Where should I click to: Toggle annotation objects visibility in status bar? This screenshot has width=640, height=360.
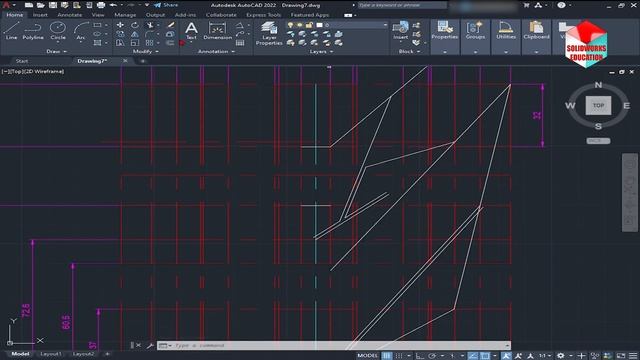click(x=506, y=356)
